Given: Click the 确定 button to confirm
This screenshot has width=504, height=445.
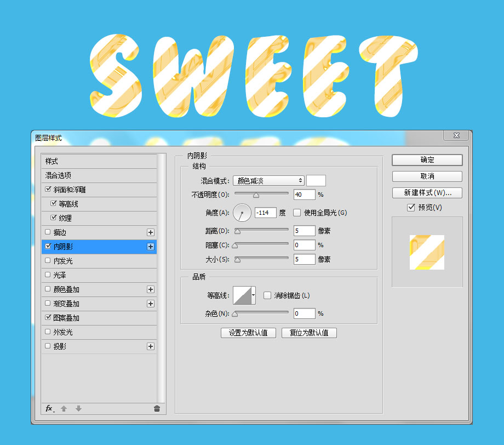Looking at the screenshot, I should (x=427, y=160).
